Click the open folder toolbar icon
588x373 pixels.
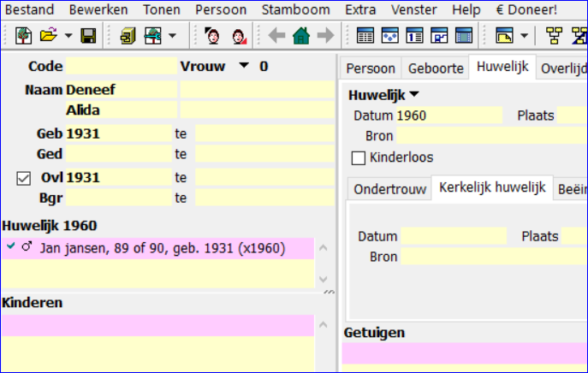pos(49,36)
